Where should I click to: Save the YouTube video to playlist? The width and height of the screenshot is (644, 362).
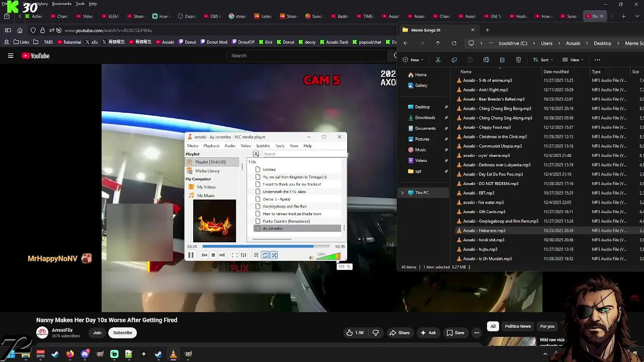pos(455,333)
